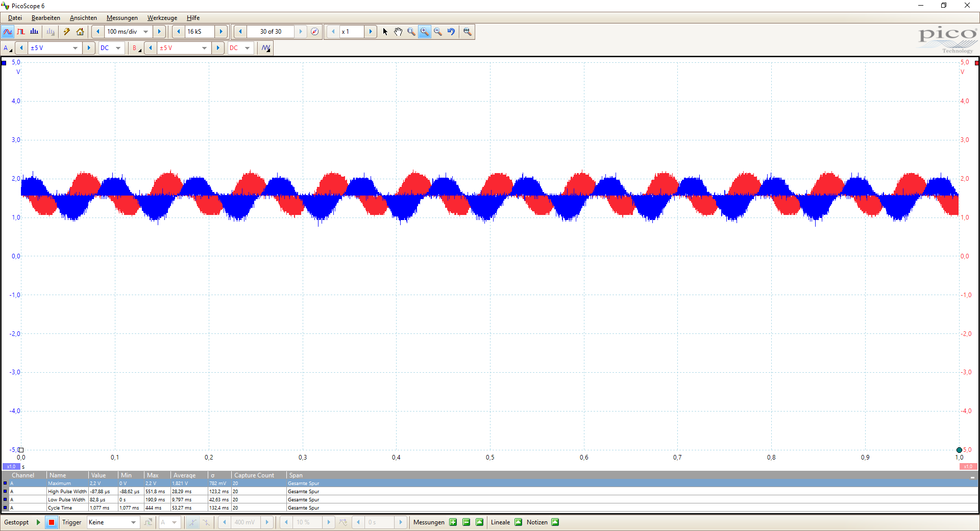Stop capture with red square button

coord(52,522)
